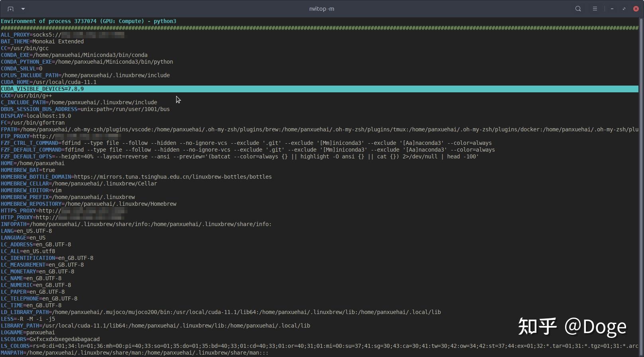Select the 'FC=/usr/bin/gfortran' line
Screen dimensions: 644x357
[33, 123]
